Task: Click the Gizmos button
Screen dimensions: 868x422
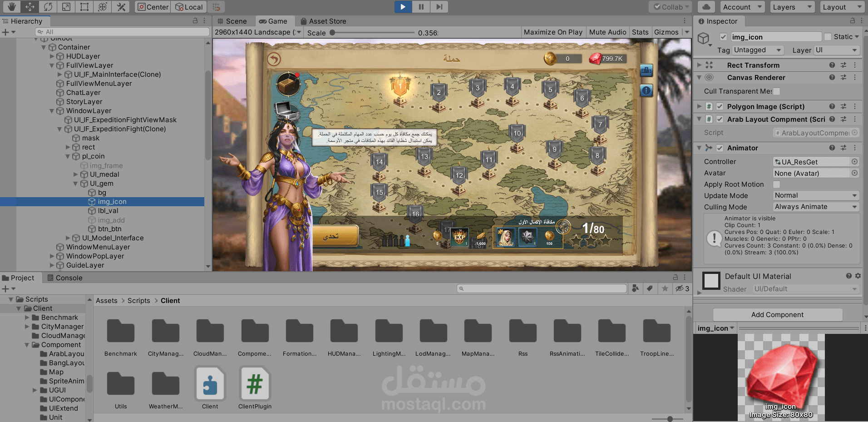Action: click(666, 32)
